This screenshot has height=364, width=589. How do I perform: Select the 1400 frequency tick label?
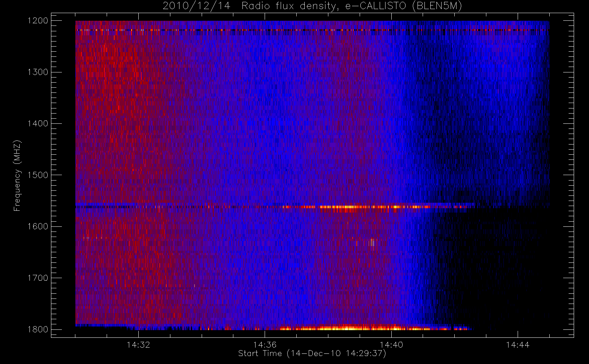pyautogui.click(x=38, y=123)
